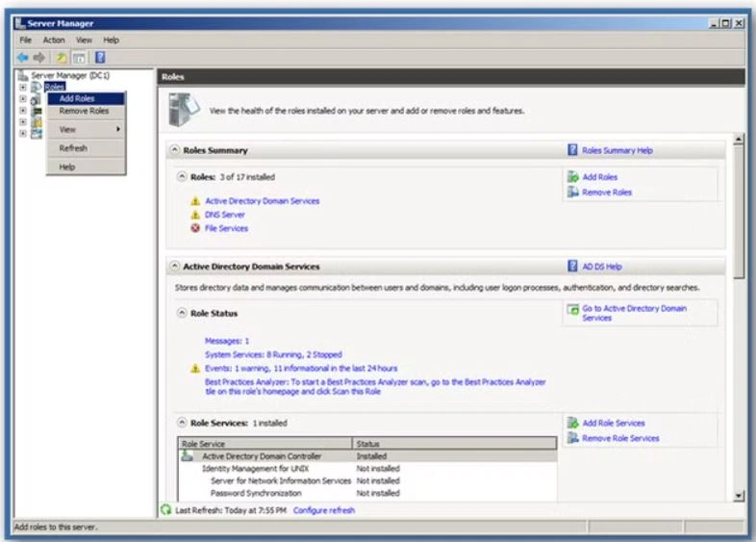The width and height of the screenshot is (756, 542).
Task: Click Add Role Services link
Action: 614,423
